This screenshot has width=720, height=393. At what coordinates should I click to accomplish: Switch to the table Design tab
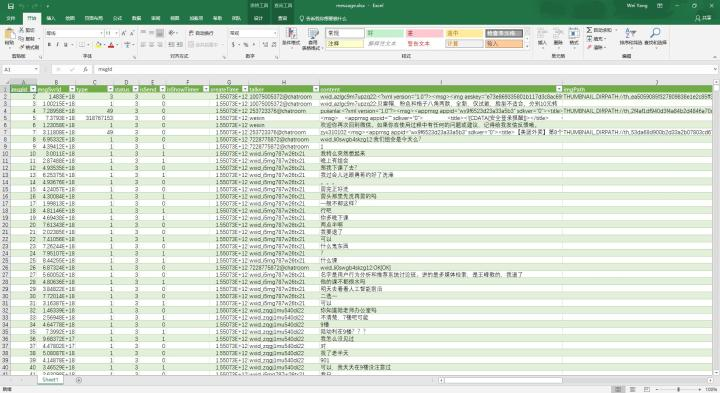[x=258, y=18]
